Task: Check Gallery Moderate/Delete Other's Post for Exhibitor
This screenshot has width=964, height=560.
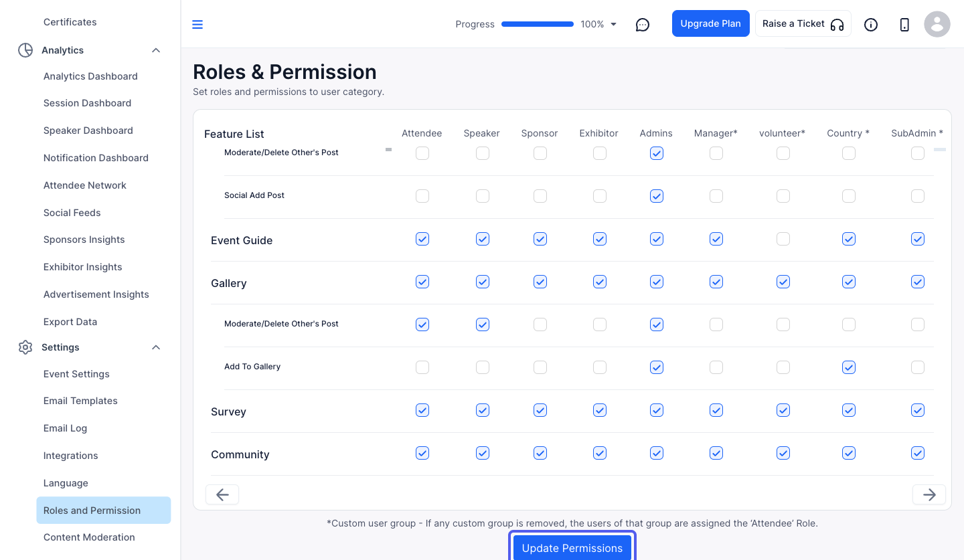Action: coord(600,324)
